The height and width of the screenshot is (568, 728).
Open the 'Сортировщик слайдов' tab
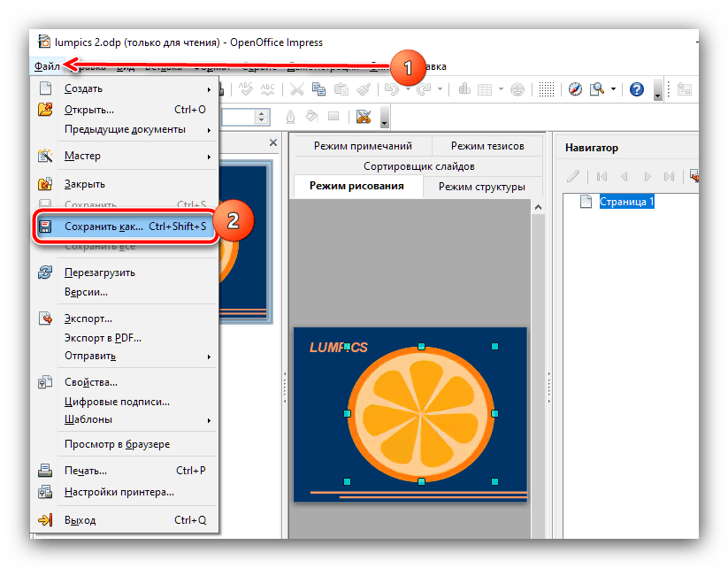point(419,166)
